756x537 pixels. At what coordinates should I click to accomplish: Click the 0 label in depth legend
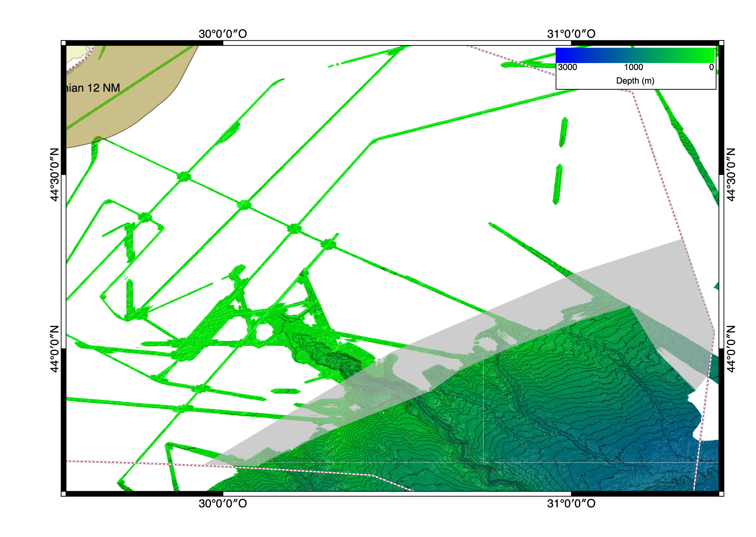[711, 68]
